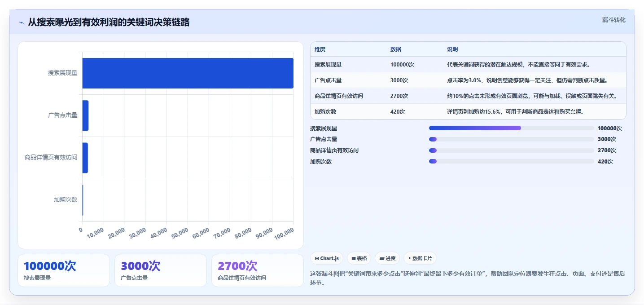Click the 100000次 value in the table
This screenshot has width=644, height=305.
tap(402, 65)
